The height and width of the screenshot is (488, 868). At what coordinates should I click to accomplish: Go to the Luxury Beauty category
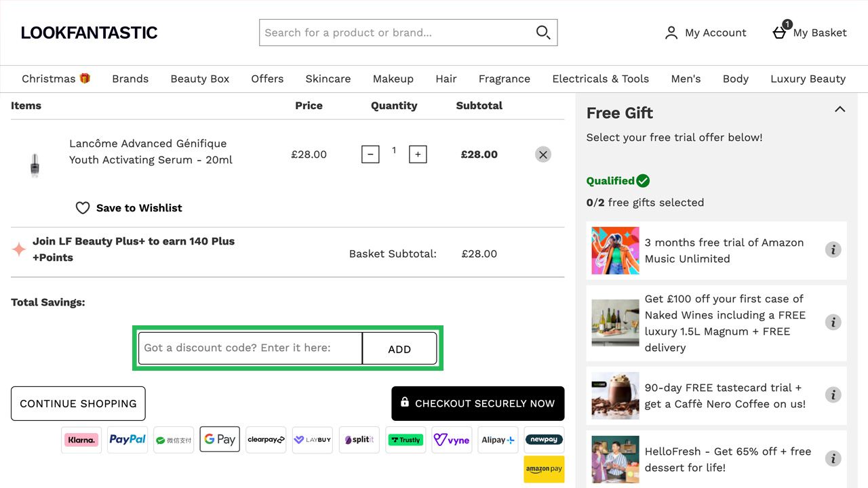808,79
